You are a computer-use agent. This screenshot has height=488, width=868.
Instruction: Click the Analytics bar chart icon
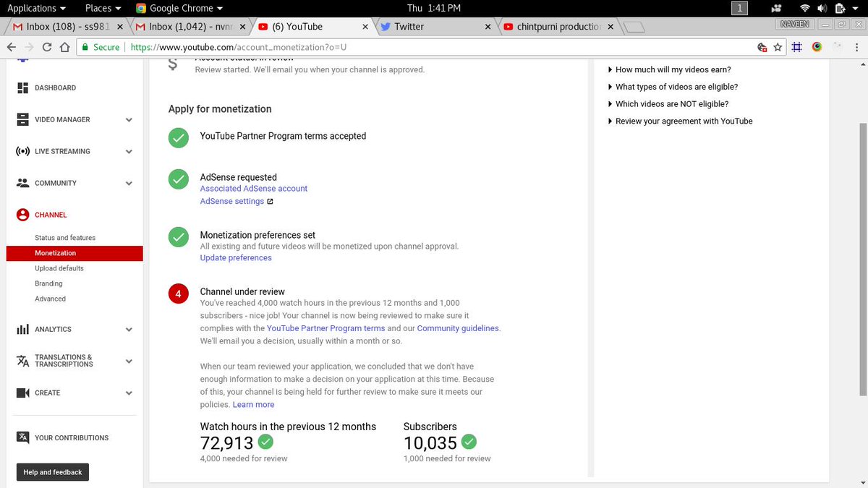point(22,329)
